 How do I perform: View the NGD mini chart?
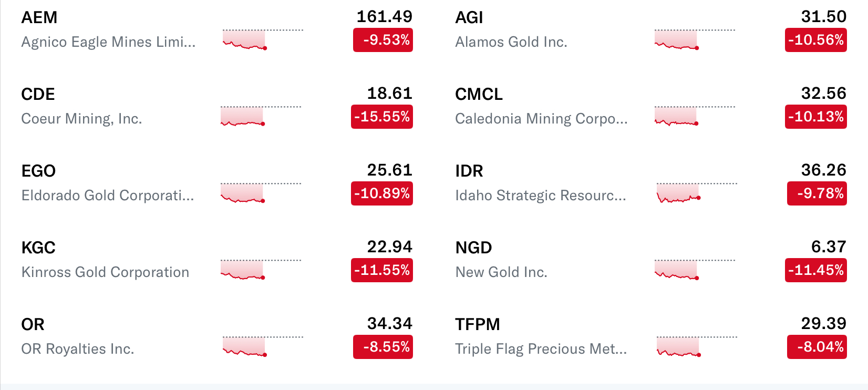[677, 269]
